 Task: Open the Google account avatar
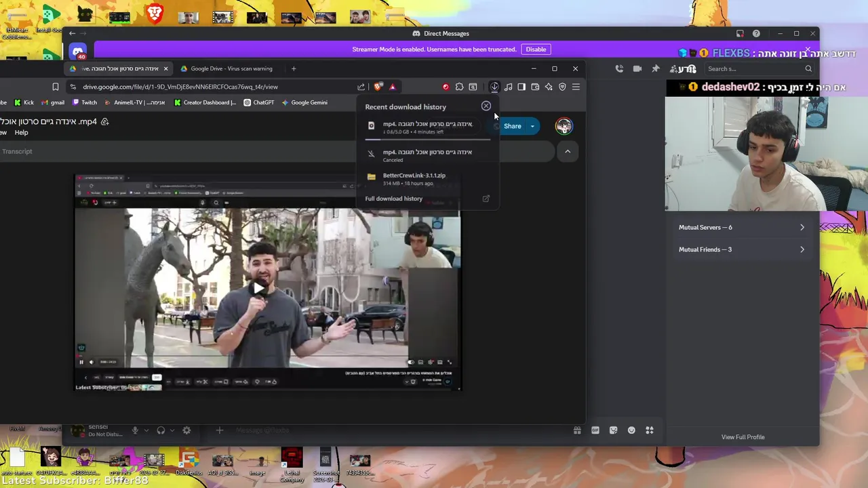[564, 126]
